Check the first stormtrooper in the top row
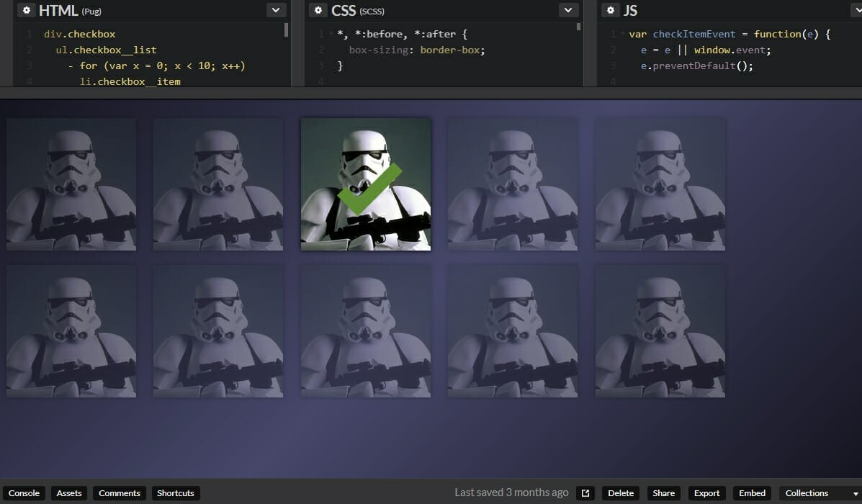The image size is (862, 504). click(x=71, y=184)
